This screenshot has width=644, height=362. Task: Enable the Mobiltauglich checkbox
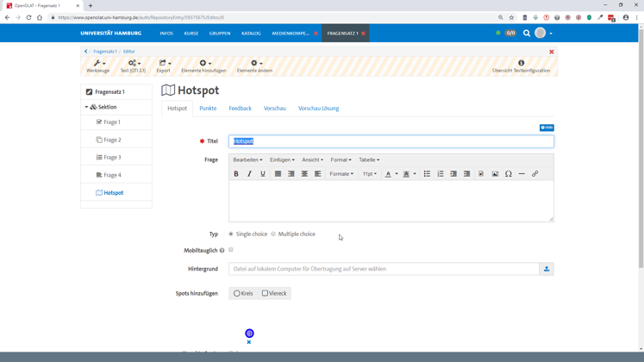point(231,250)
